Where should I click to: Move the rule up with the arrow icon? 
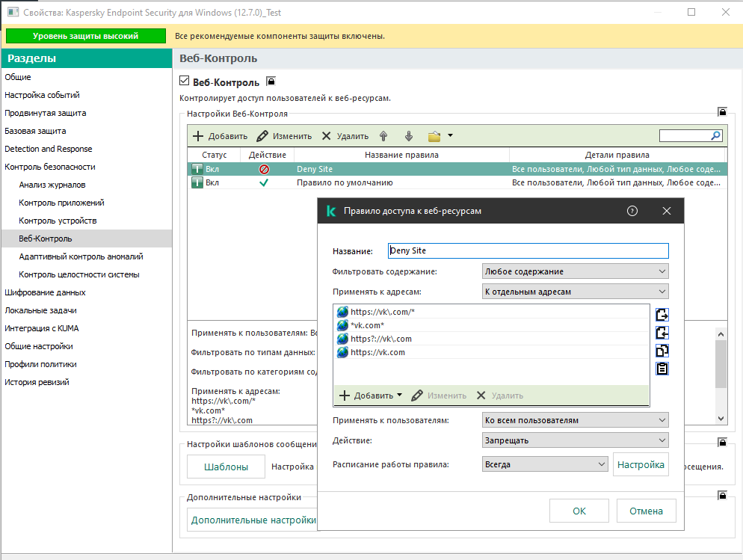[x=383, y=136]
